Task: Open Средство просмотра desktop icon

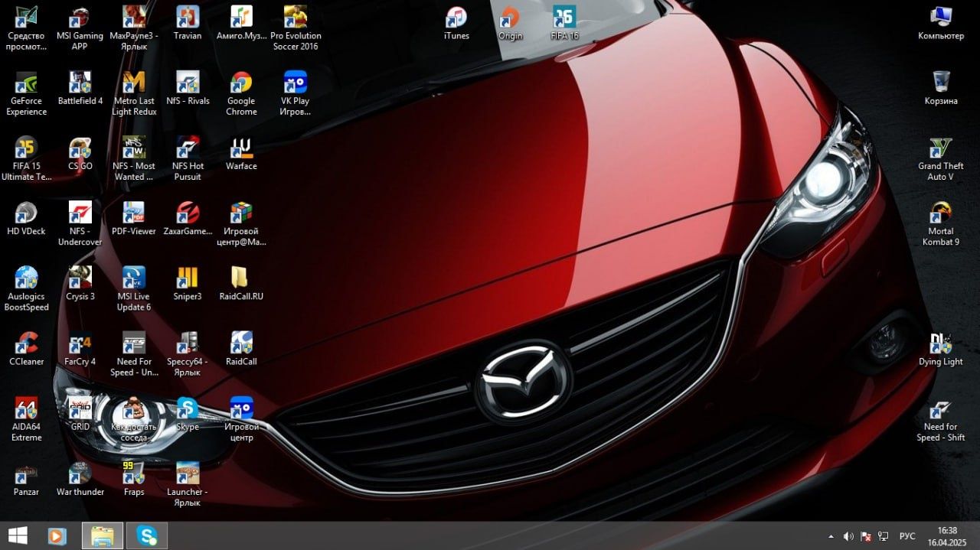Action: [x=27, y=28]
